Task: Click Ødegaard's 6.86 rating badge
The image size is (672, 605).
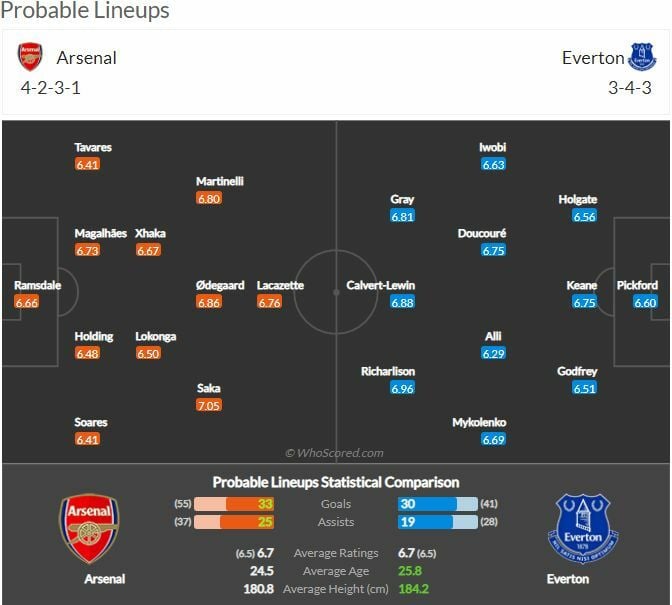Action: coord(209,303)
